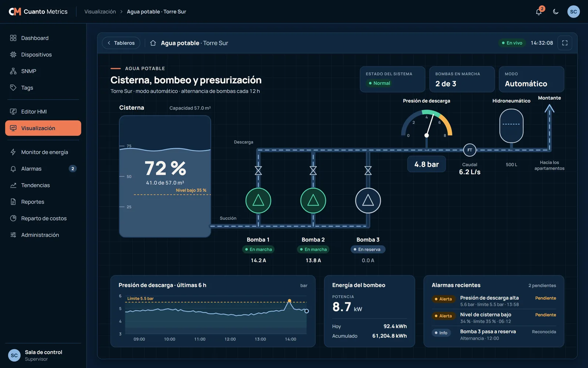The width and height of the screenshot is (588, 368).
Task: Click the Modo Automático card
Action: pos(531,79)
